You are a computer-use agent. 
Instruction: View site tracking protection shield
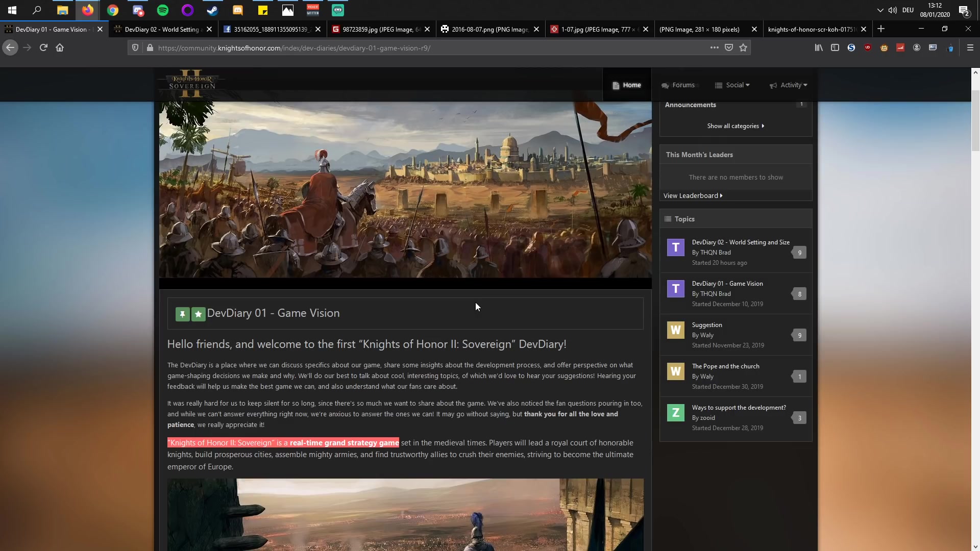(135, 47)
